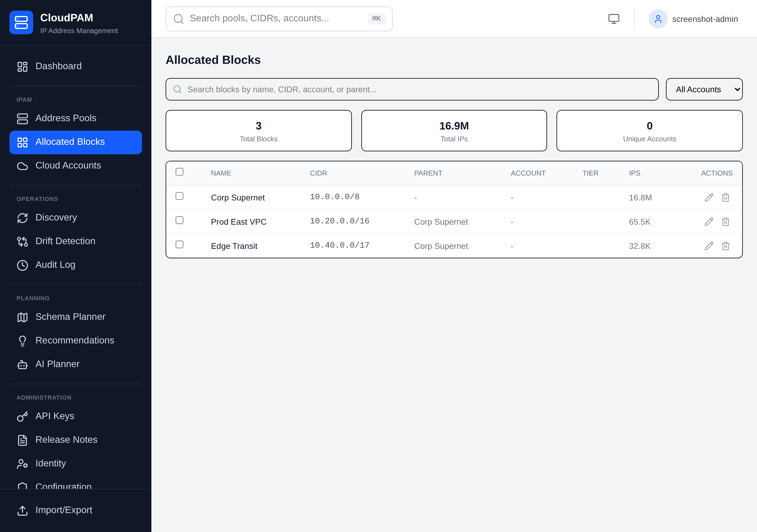Open the Recommendations page

click(x=75, y=340)
